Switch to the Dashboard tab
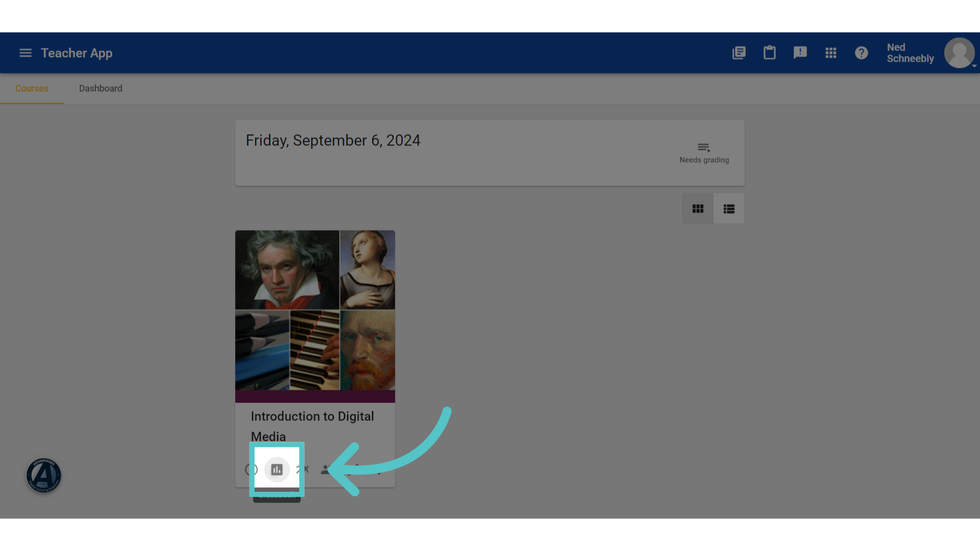This screenshot has height=551, width=980. coord(101,89)
